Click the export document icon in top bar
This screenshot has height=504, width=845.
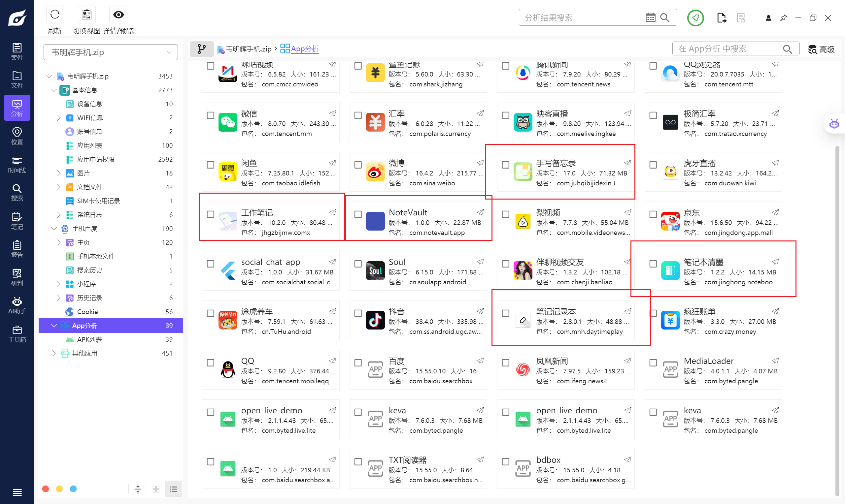click(x=721, y=18)
